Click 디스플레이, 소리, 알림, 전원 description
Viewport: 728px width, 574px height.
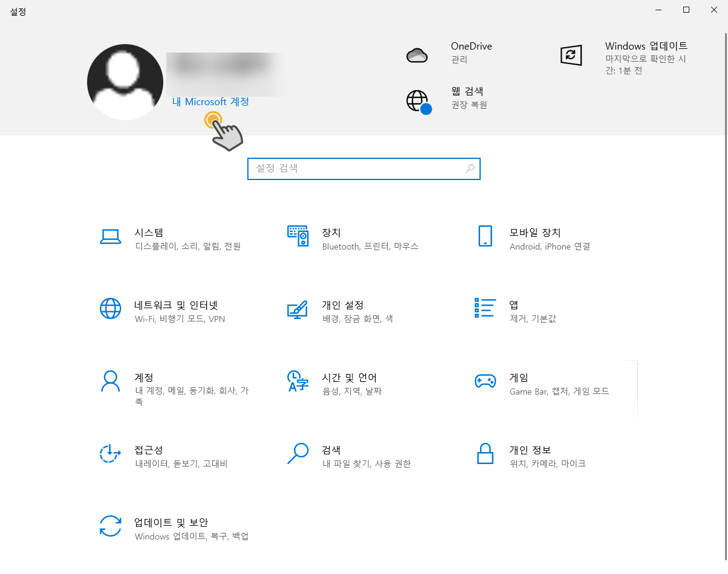click(188, 247)
